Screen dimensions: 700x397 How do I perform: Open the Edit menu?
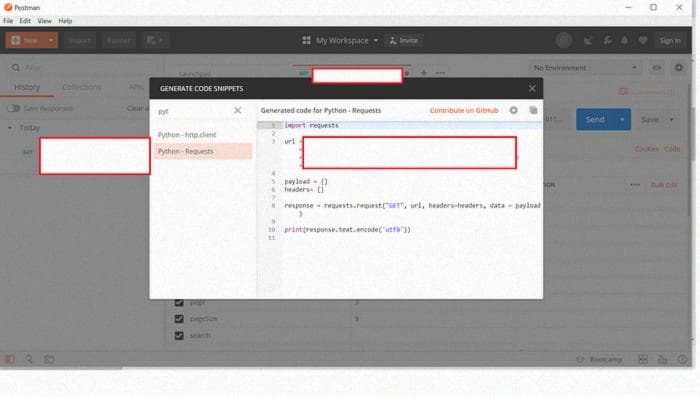tap(25, 21)
